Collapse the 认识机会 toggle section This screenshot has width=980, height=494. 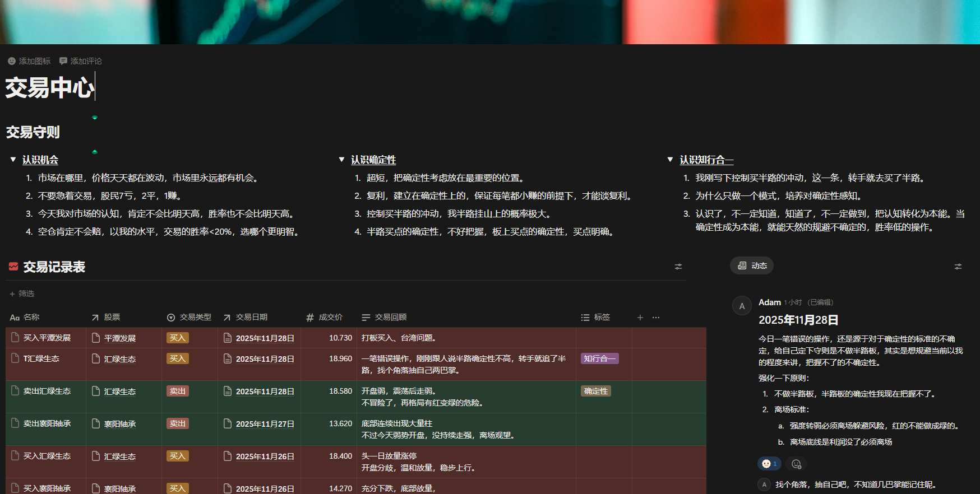[13, 160]
